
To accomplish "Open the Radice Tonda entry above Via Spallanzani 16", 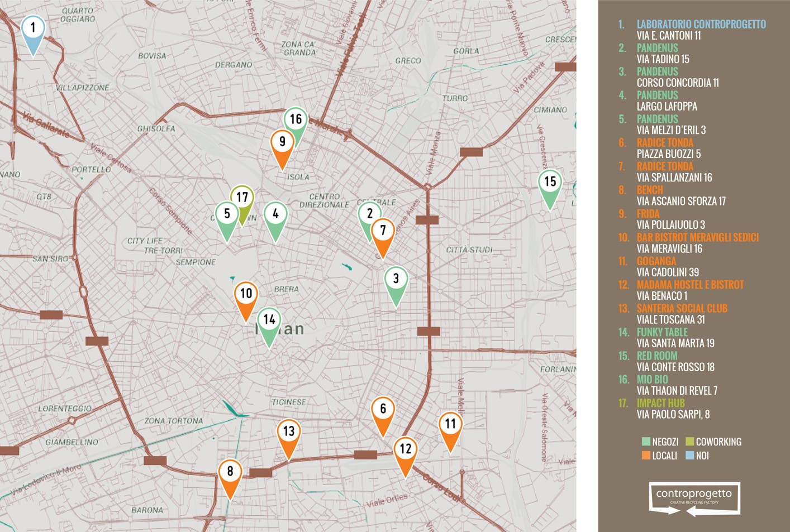I will click(x=665, y=166).
